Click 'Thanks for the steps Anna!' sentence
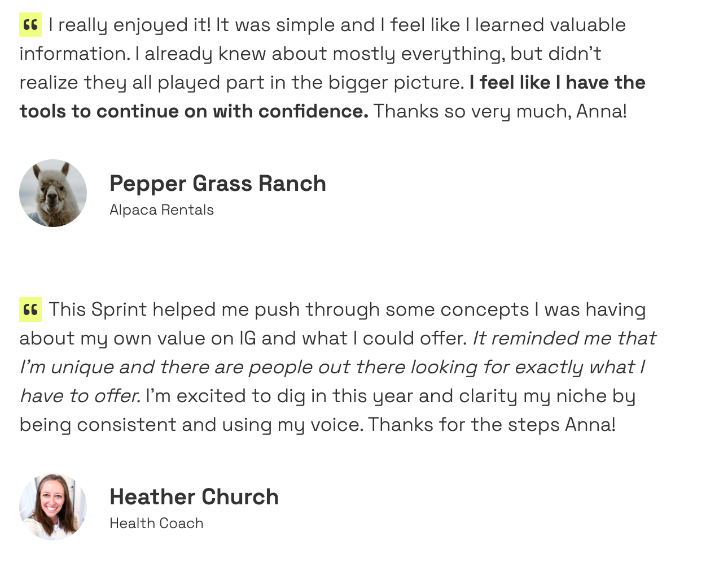 [x=492, y=425]
